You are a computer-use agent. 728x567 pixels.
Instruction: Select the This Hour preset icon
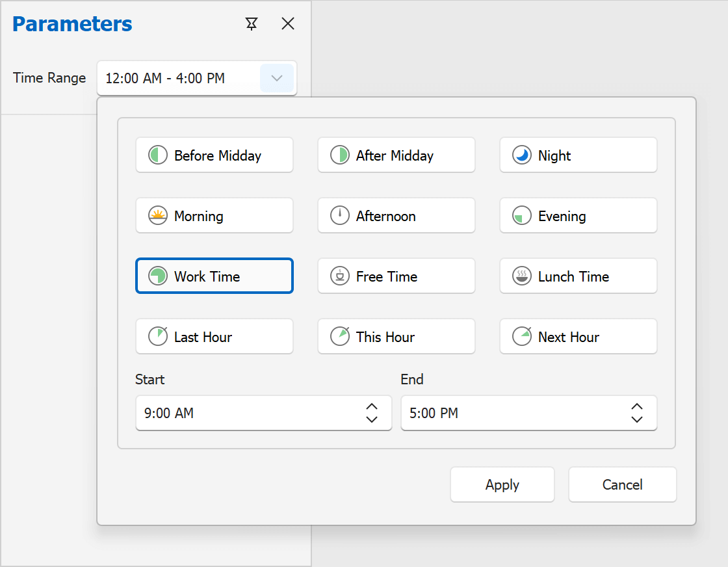point(339,336)
